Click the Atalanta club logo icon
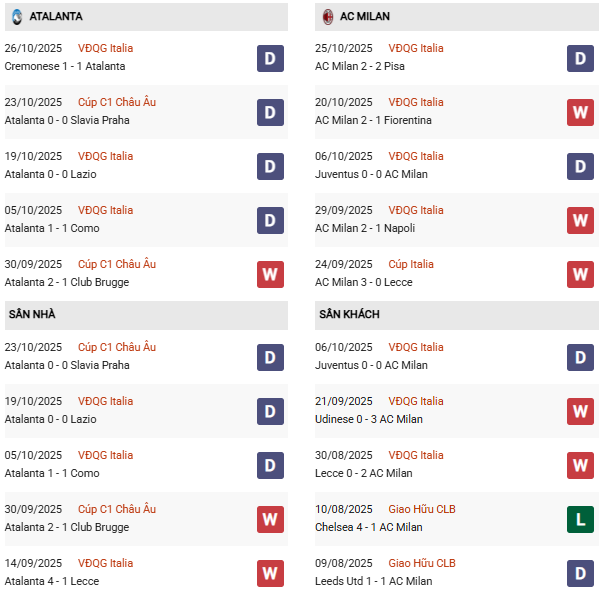The width and height of the screenshot is (600, 595). tap(16, 16)
